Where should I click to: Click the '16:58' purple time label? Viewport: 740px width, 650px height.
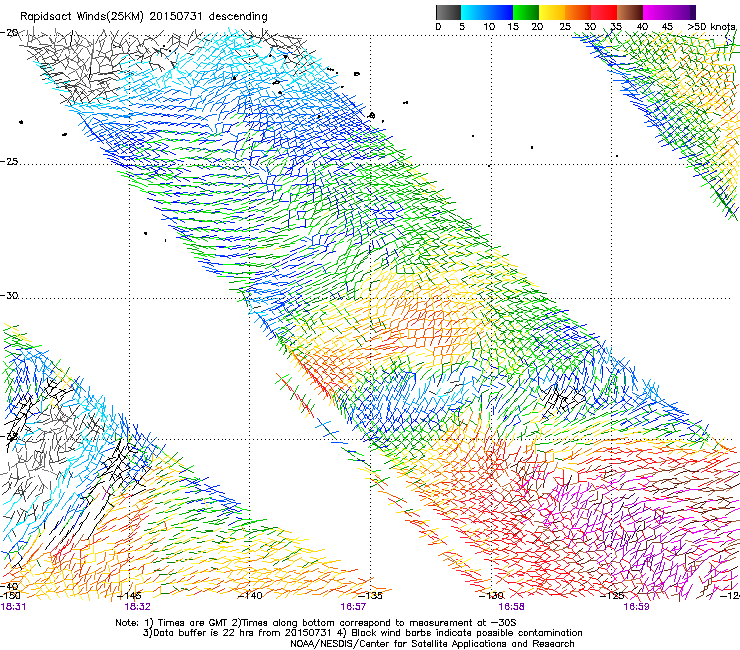click(x=512, y=607)
